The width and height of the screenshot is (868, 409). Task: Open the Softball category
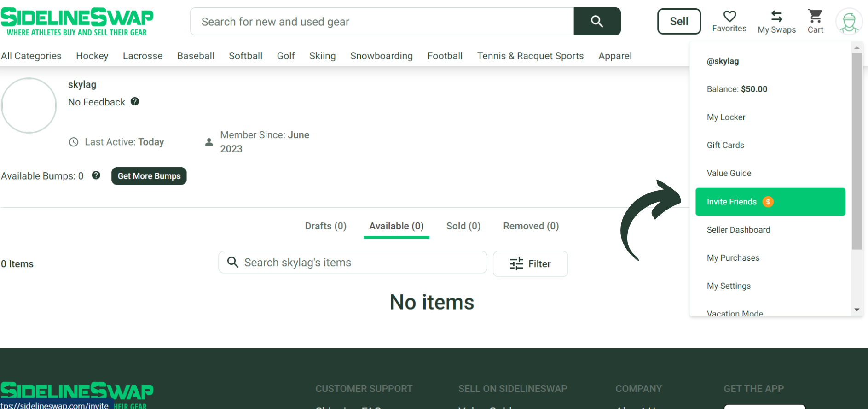[x=246, y=56]
